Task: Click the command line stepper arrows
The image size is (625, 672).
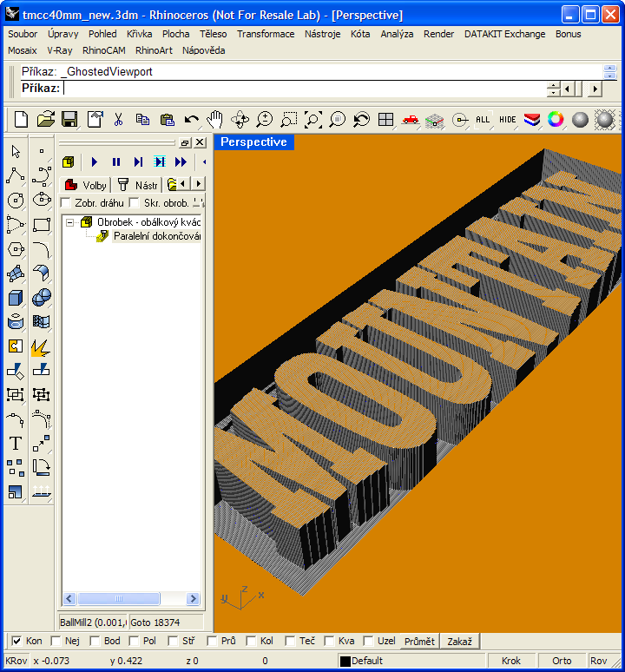Action: [554, 89]
